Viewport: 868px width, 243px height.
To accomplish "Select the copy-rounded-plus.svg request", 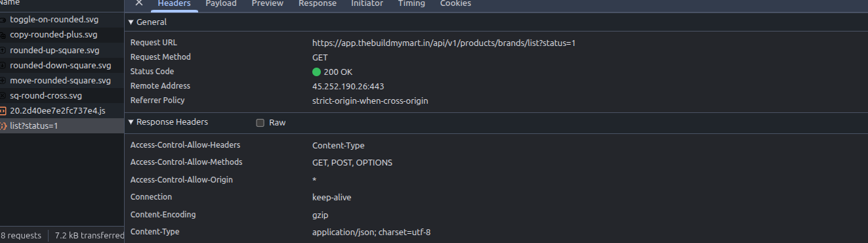I will (62, 35).
